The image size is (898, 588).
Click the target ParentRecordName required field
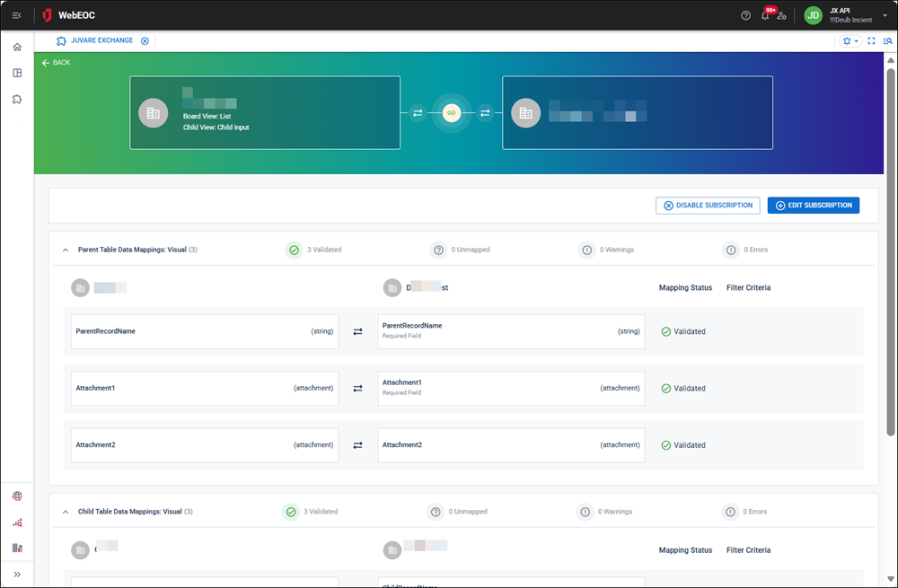pyautogui.click(x=511, y=331)
